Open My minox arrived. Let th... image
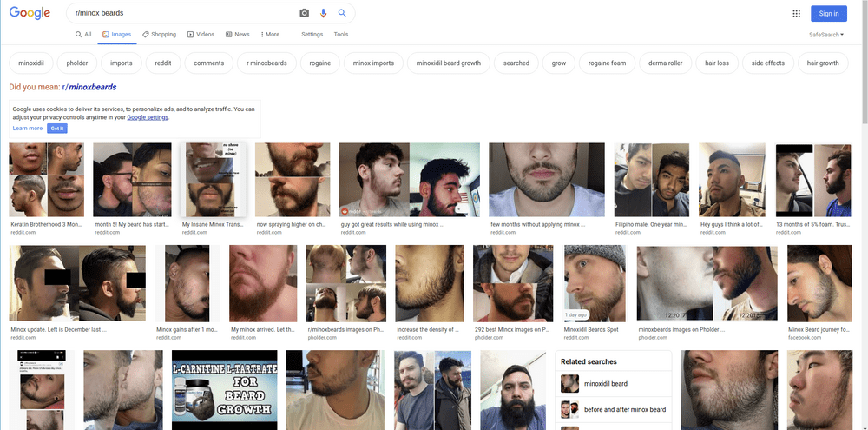This screenshot has height=430, width=868. tap(263, 284)
